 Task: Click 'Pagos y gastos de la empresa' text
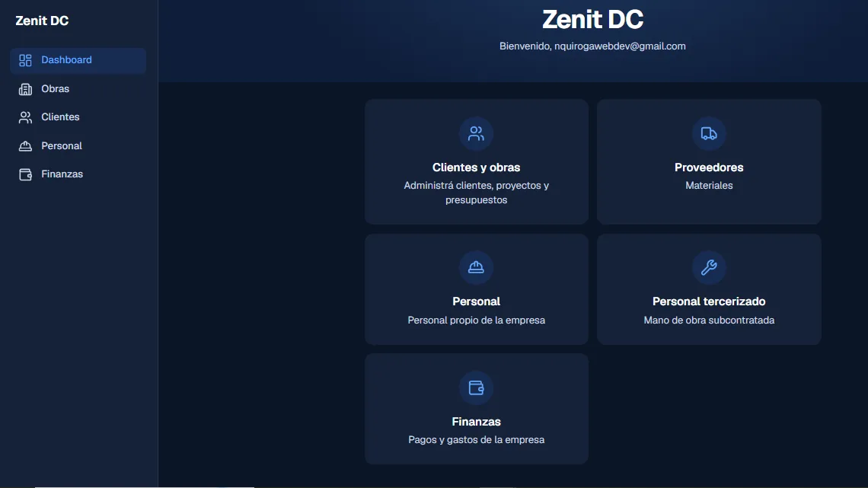[x=476, y=440]
